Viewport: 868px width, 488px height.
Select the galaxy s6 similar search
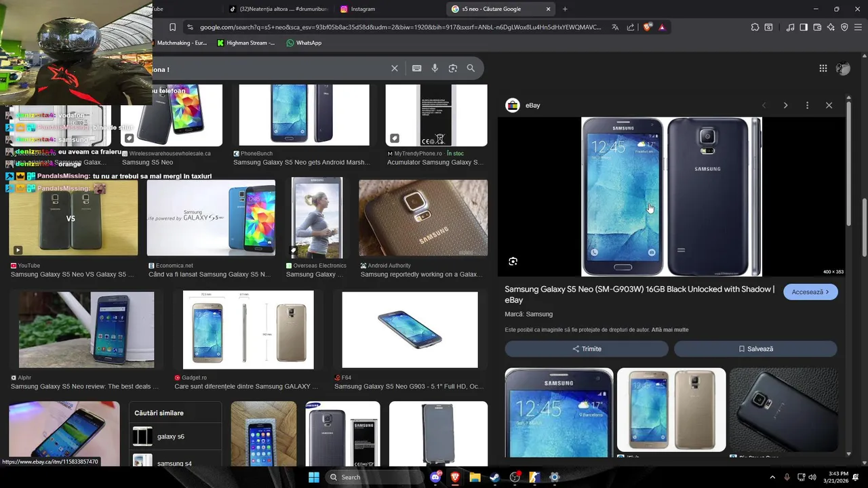click(176, 437)
